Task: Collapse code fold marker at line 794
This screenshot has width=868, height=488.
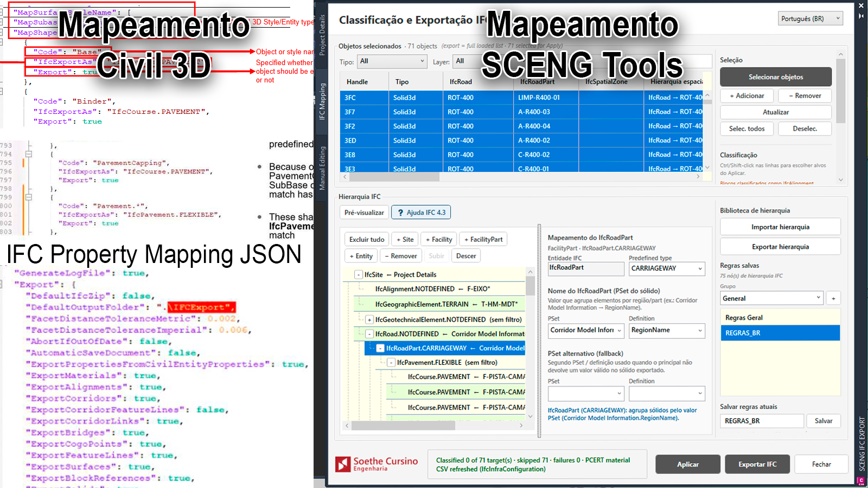Action: click(x=29, y=154)
